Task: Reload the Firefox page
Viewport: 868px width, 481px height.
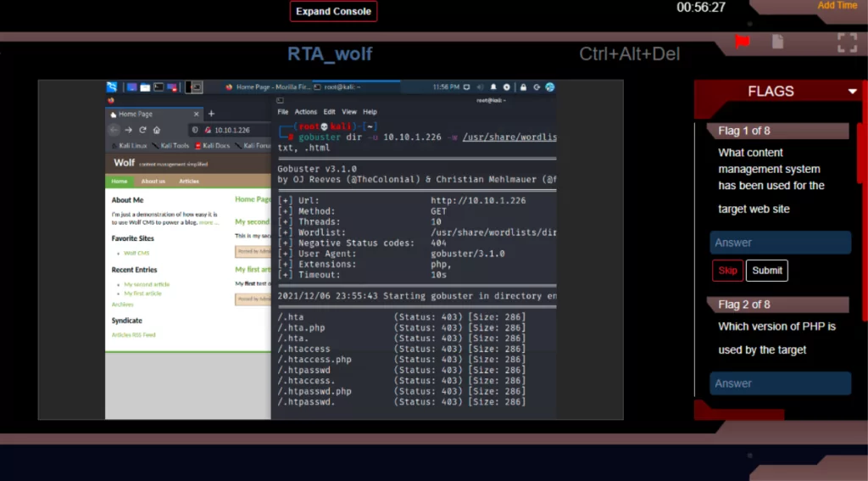Action: pos(142,130)
